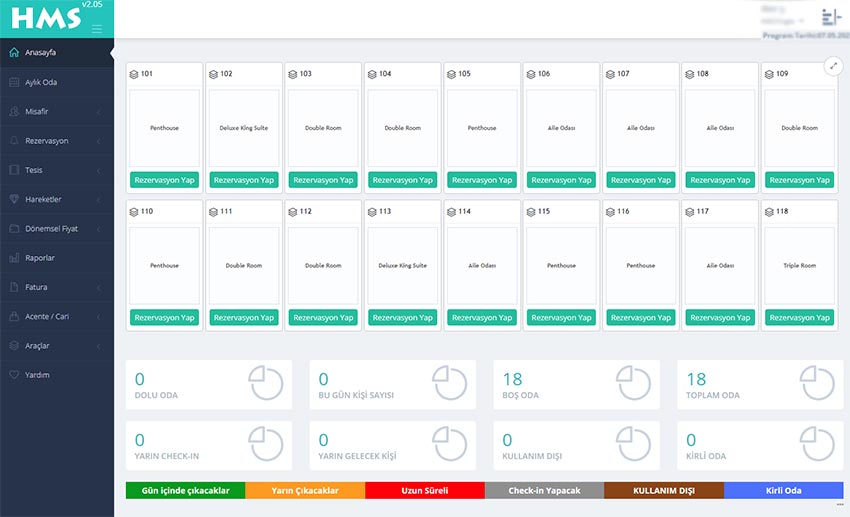The width and height of the screenshot is (850, 517).
Task: Click Rezervasyon Yap for room 118
Action: pos(800,318)
